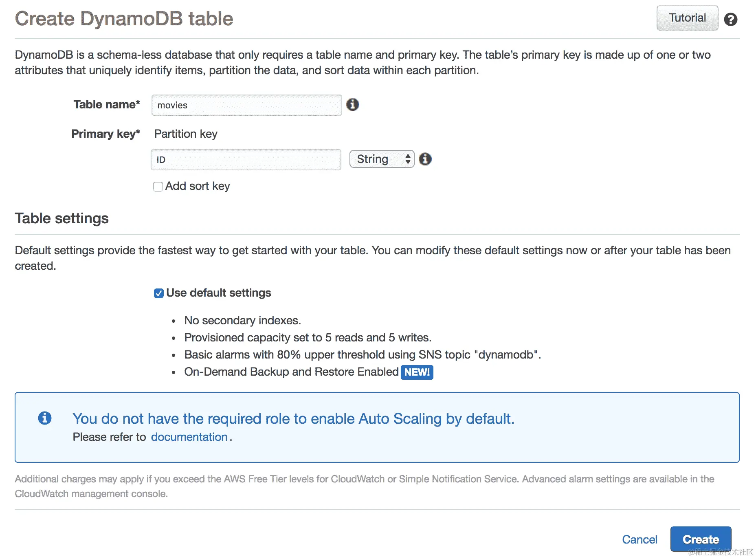
Task: Click the help question mark icon
Action: (x=730, y=19)
